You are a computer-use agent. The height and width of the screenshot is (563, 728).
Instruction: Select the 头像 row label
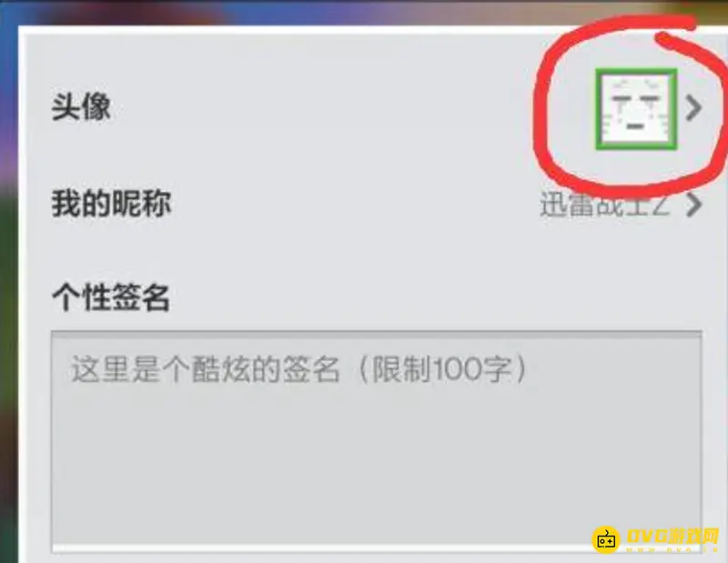click(x=81, y=106)
